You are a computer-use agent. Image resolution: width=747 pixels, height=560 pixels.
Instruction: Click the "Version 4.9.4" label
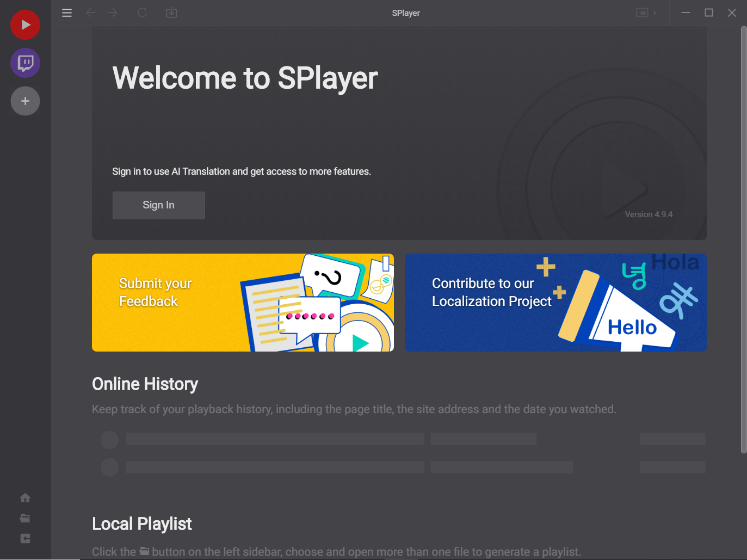point(649,214)
